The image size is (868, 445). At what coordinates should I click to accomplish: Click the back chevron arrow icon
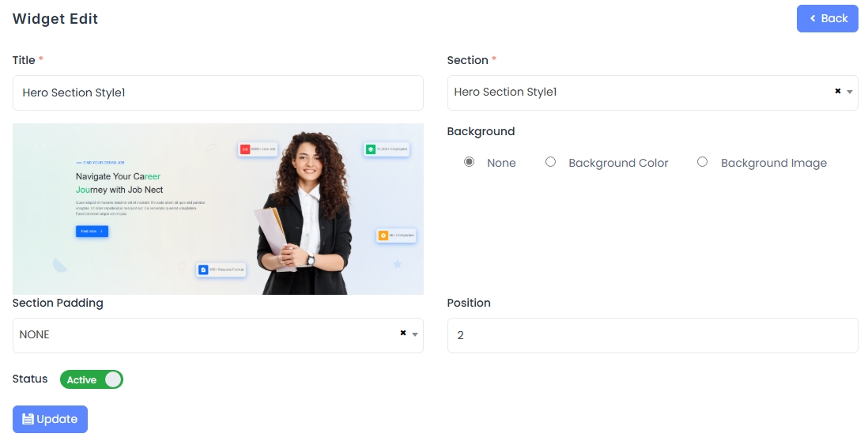tap(813, 18)
